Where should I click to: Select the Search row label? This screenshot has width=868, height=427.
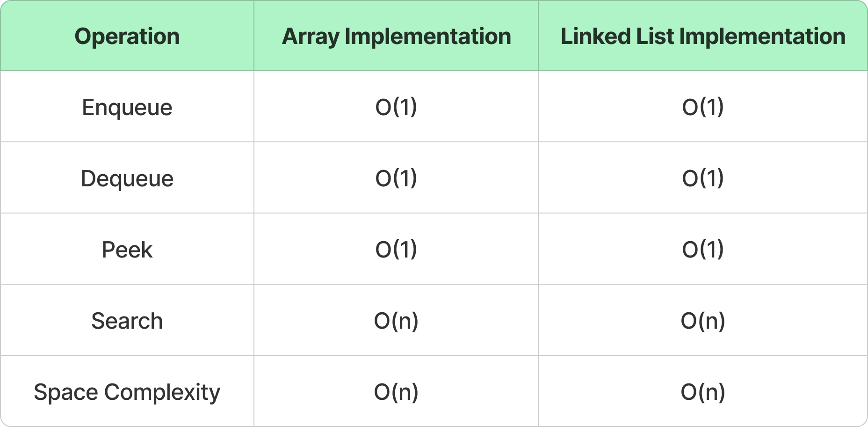click(127, 321)
